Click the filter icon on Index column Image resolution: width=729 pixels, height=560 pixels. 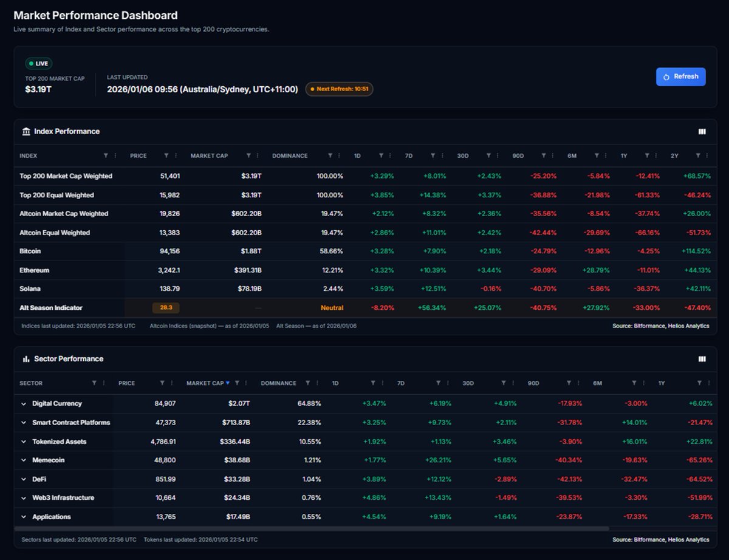(106, 156)
